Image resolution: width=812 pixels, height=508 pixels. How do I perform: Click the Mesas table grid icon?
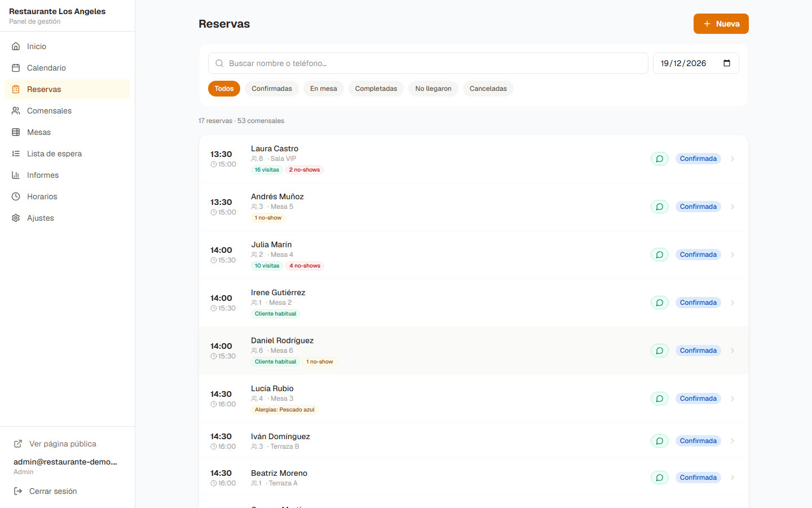pyautogui.click(x=16, y=132)
